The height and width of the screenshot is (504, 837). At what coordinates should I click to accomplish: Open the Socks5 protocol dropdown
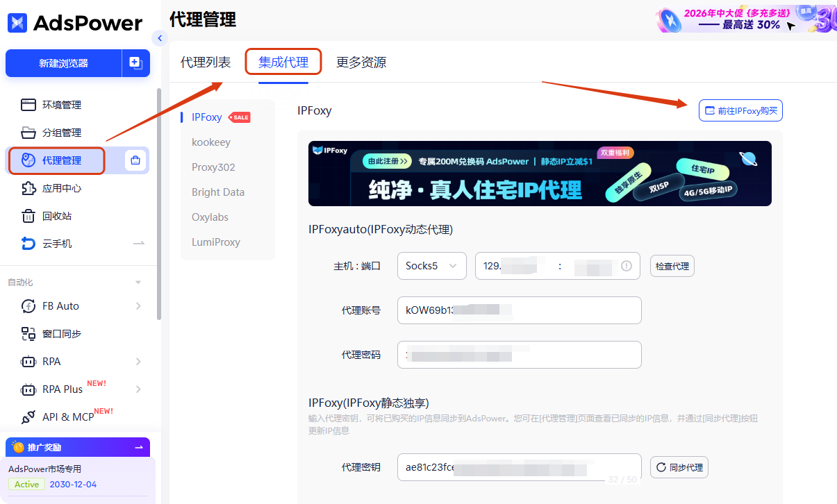tap(431, 266)
